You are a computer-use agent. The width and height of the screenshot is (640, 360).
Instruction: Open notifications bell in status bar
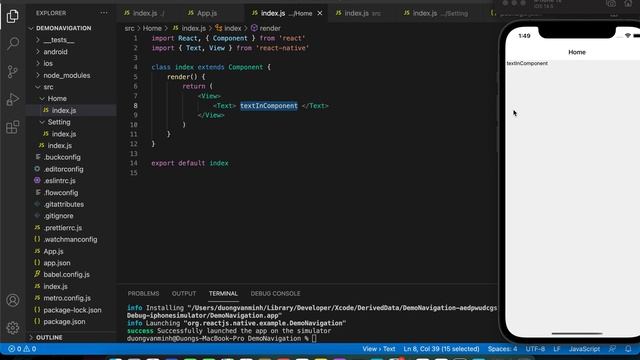628,349
